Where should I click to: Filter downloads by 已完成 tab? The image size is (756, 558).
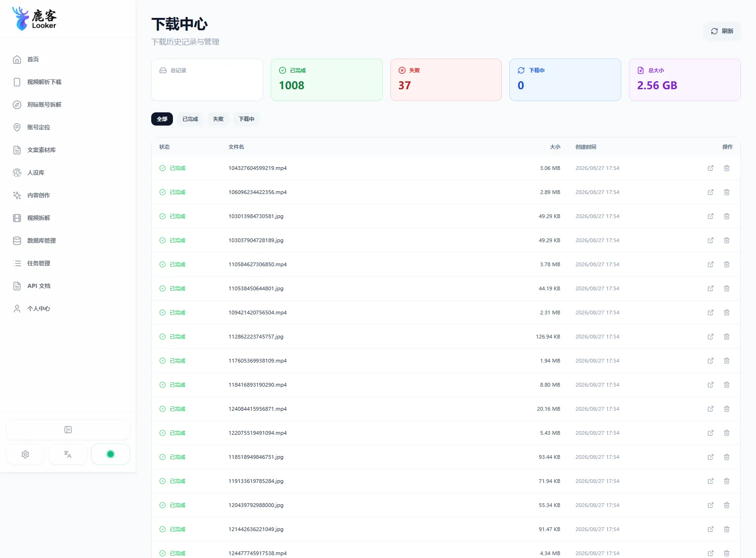click(x=190, y=119)
